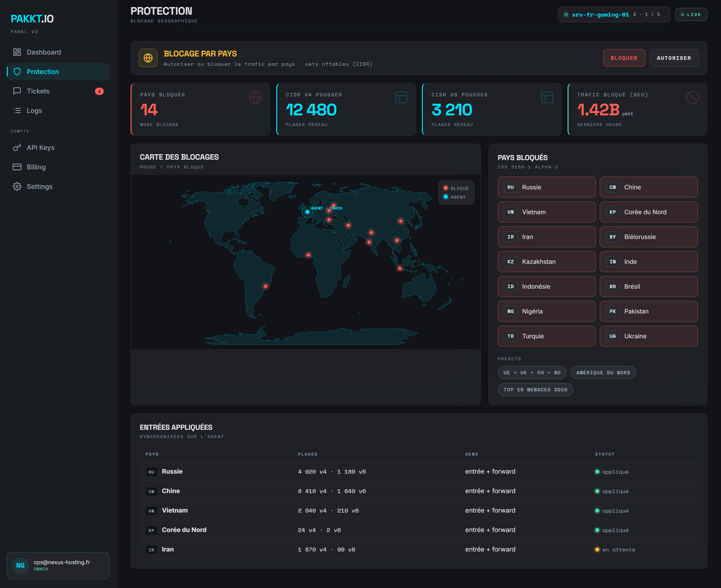Open the srv-fr-gaming-01 server selector

[614, 15]
